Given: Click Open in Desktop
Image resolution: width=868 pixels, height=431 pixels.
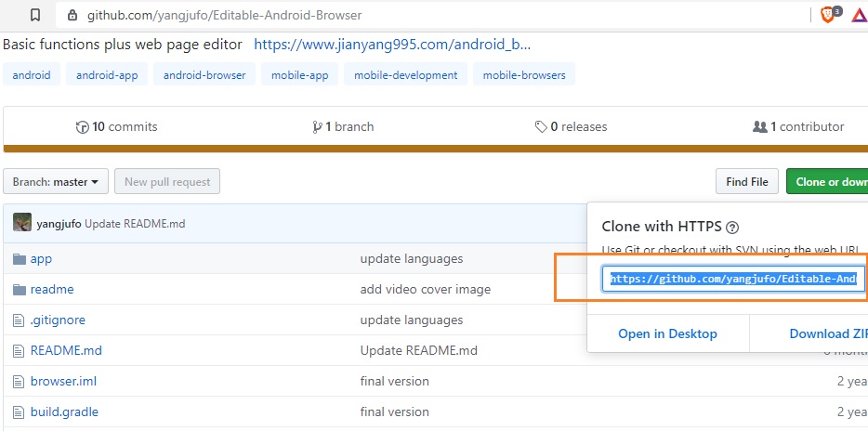Looking at the screenshot, I should point(667,333).
